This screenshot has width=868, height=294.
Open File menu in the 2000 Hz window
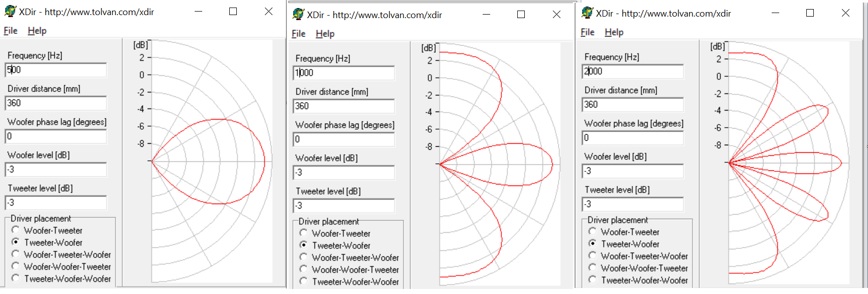588,32
